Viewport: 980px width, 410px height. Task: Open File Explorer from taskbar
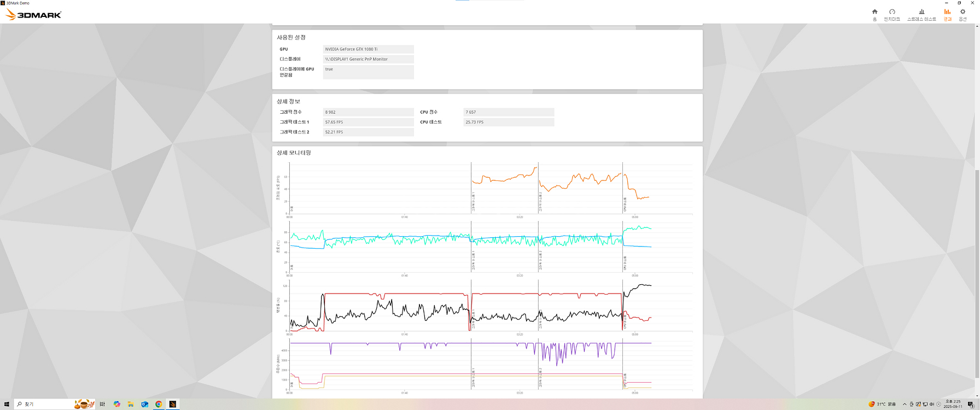(x=131, y=405)
